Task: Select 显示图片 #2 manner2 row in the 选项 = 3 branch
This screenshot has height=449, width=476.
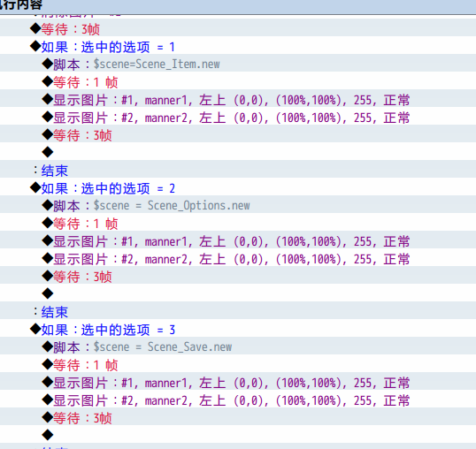Action: point(238,400)
